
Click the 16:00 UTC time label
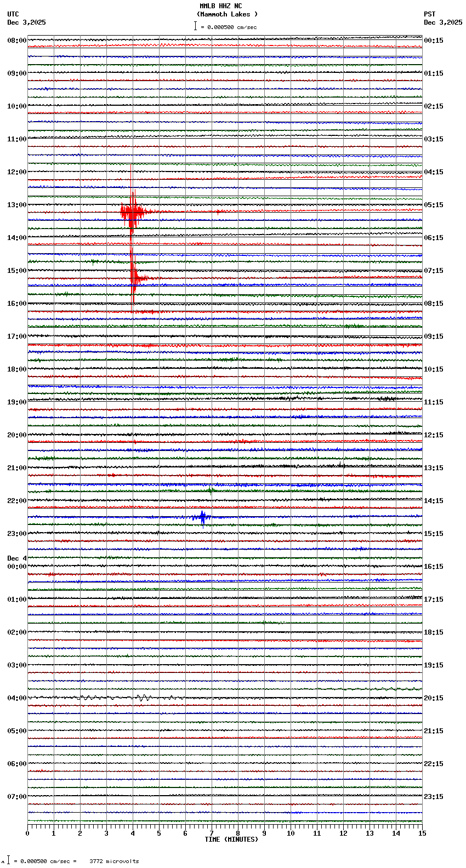point(16,304)
